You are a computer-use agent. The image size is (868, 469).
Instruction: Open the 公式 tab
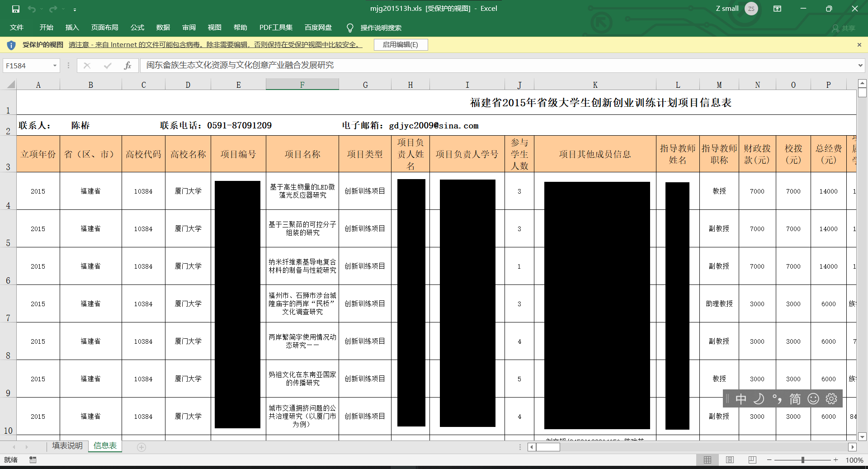(137, 28)
